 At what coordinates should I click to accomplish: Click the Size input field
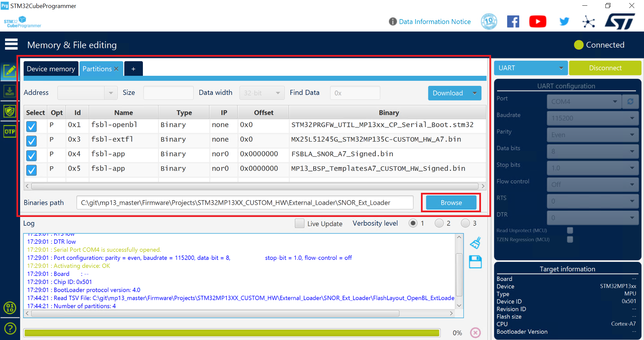tap(168, 93)
